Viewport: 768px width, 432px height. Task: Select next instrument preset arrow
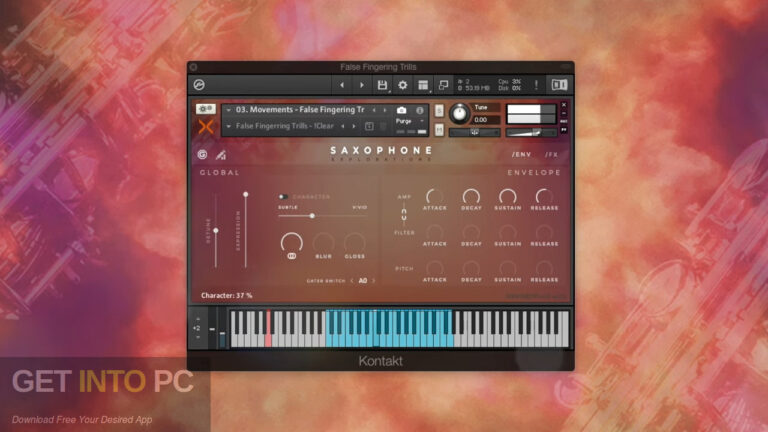tap(385, 110)
